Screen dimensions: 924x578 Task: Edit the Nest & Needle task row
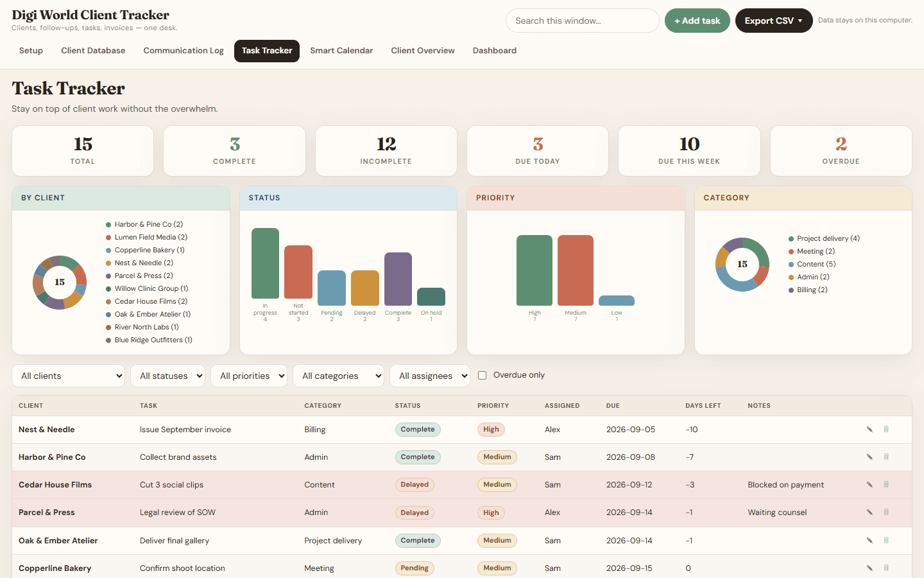click(x=869, y=430)
